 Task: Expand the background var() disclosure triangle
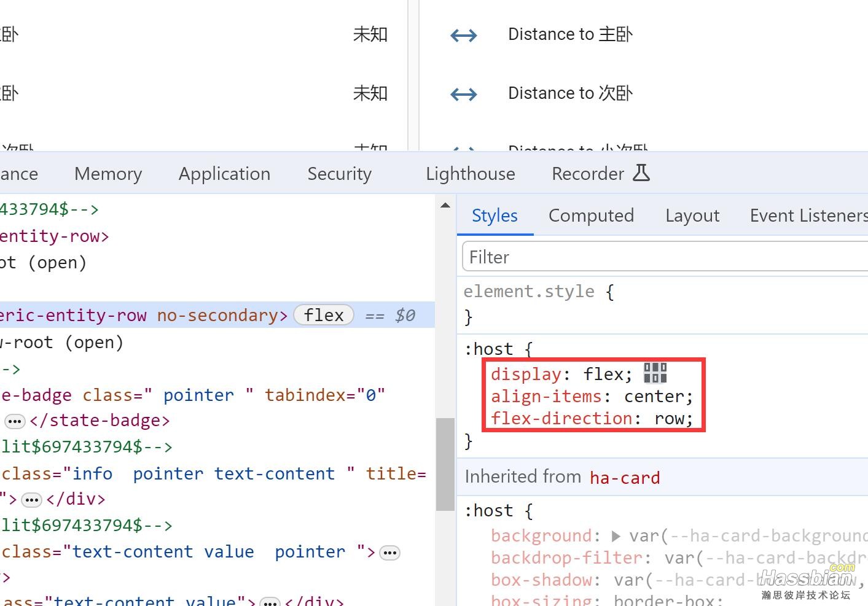(x=616, y=536)
